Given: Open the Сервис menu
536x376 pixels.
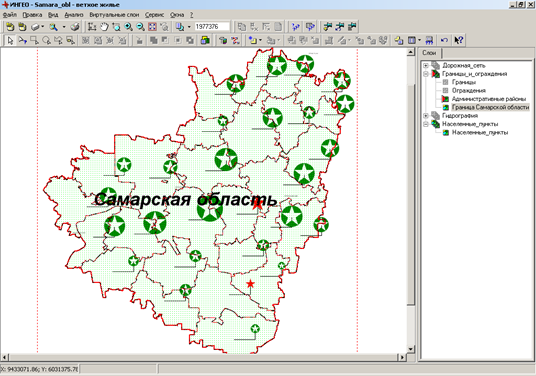Looking at the screenshot, I should [155, 15].
